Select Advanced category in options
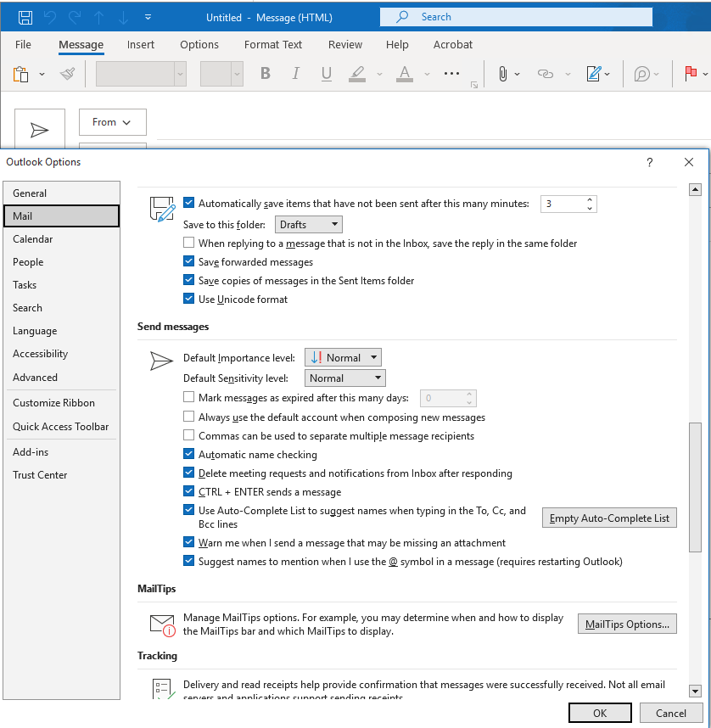The height and width of the screenshot is (728, 711). tap(61, 377)
